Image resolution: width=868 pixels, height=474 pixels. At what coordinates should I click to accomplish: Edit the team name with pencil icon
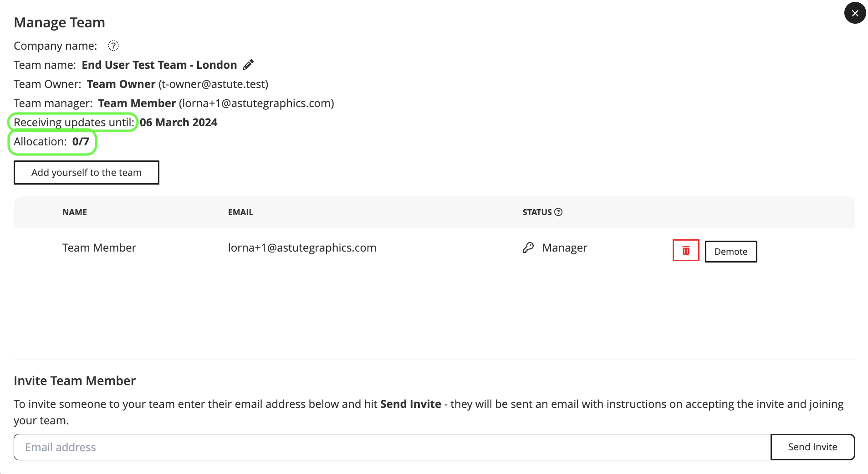[x=248, y=65]
